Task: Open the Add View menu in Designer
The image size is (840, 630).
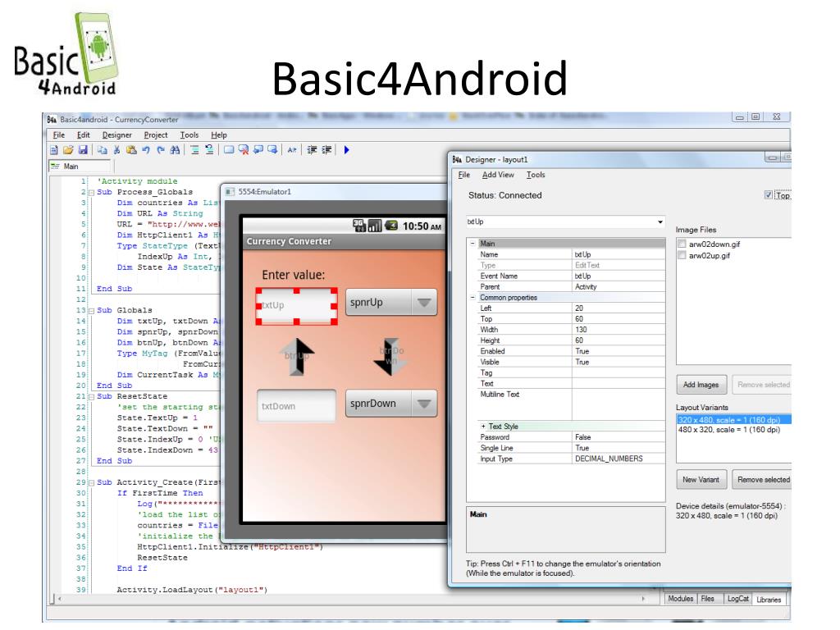Action: pos(498,175)
